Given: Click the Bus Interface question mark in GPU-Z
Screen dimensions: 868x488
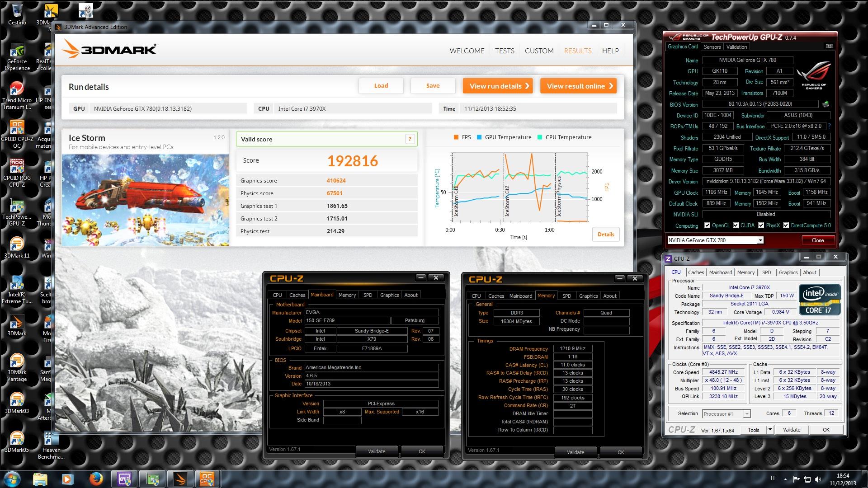Looking at the screenshot, I should coord(829,126).
